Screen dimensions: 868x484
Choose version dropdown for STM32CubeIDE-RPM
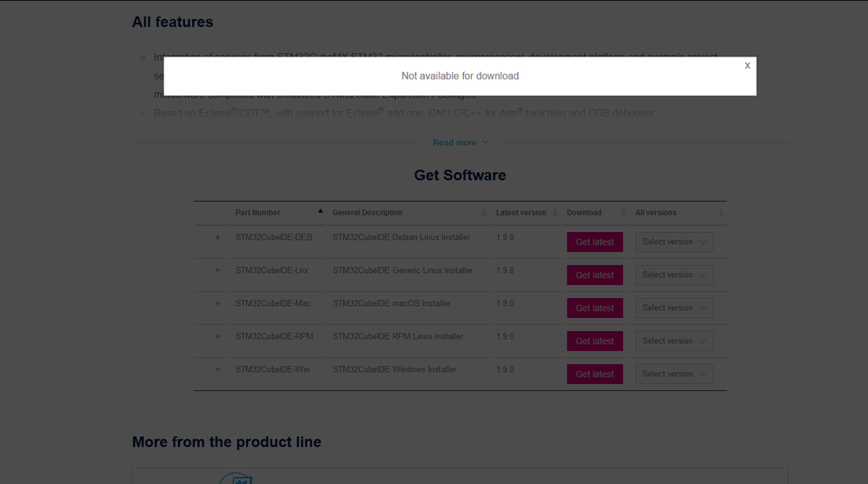pyautogui.click(x=674, y=341)
